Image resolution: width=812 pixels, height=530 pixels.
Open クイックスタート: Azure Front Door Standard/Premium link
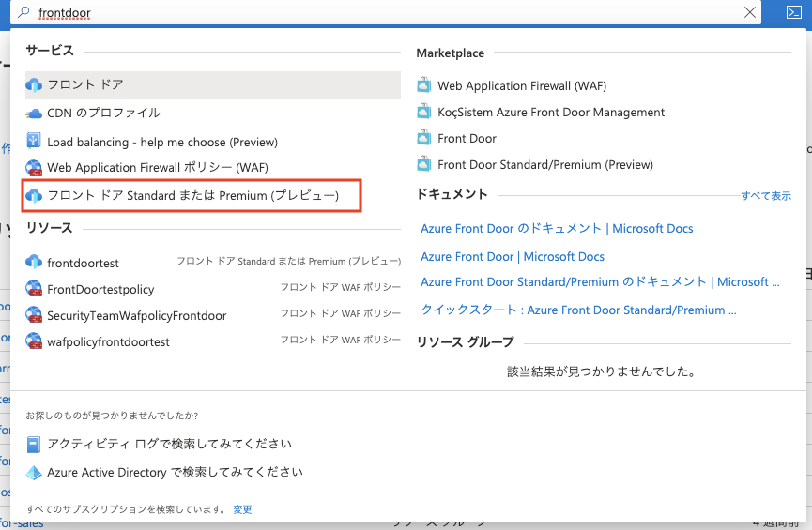(578, 310)
